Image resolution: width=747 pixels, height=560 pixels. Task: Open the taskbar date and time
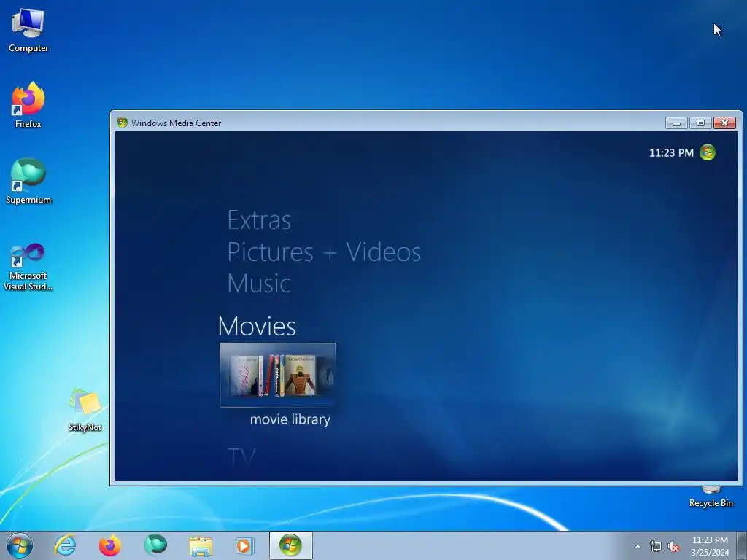[x=710, y=546]
